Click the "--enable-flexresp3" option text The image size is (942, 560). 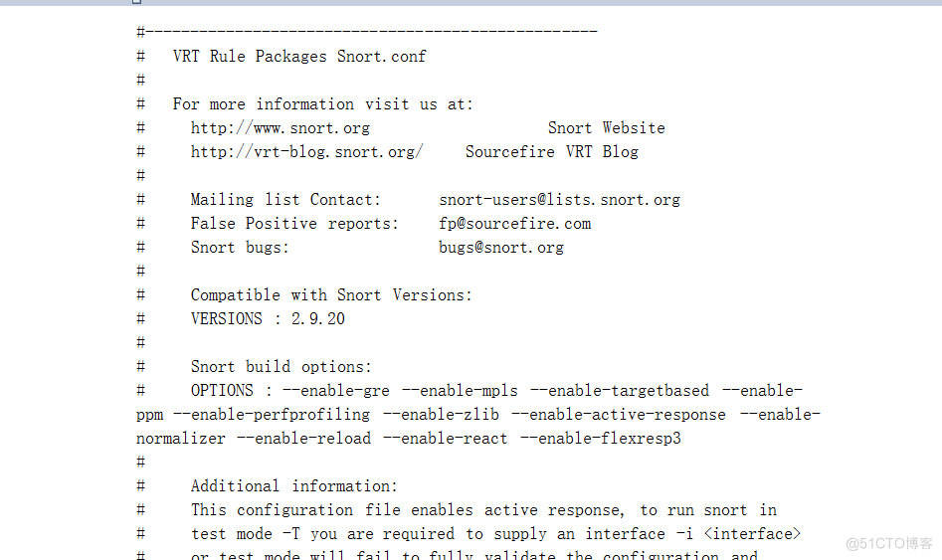point(601,439)
